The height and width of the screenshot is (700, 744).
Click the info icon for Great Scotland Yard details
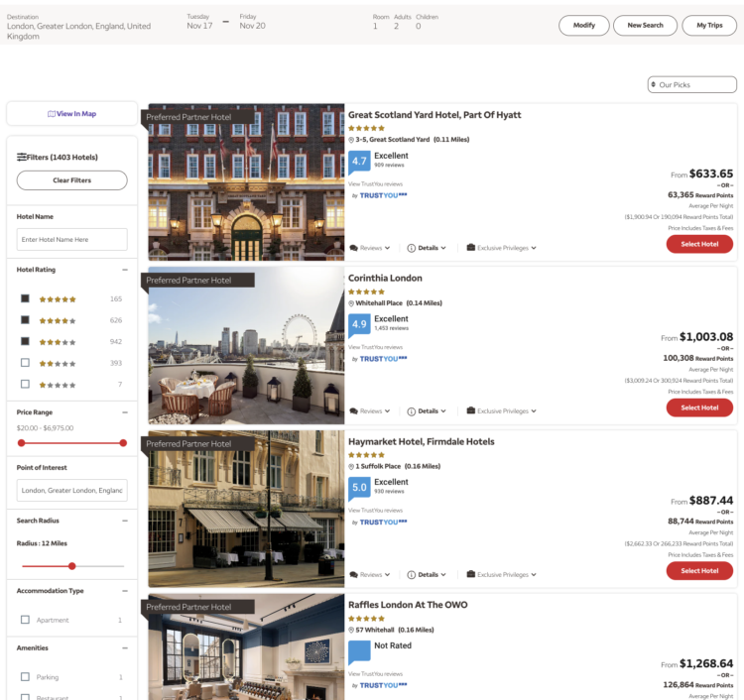[412, 248]
